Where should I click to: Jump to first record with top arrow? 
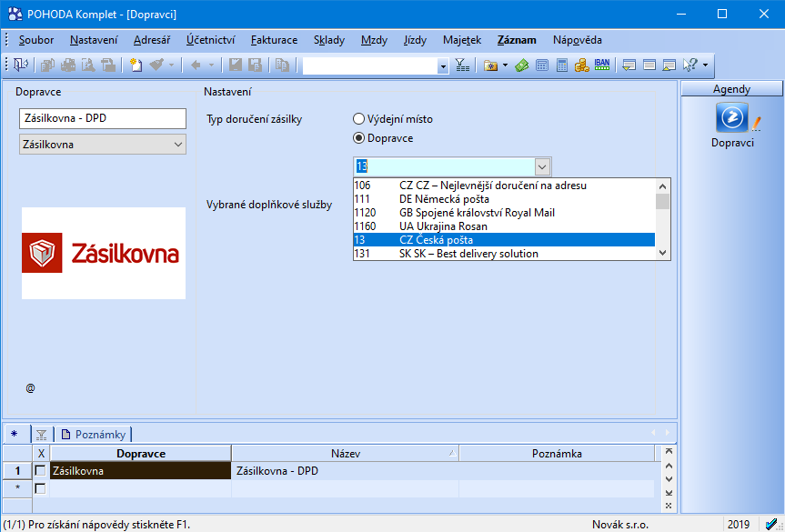(x=669, y=451)
